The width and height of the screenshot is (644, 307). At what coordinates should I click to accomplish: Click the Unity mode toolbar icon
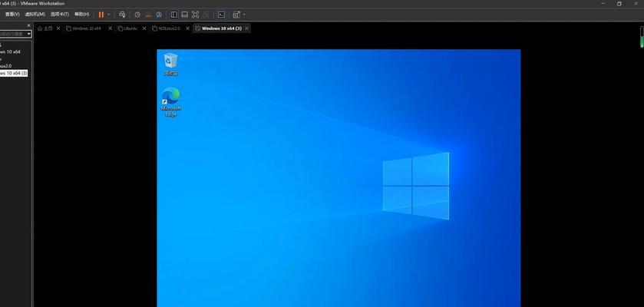(206, 15)
